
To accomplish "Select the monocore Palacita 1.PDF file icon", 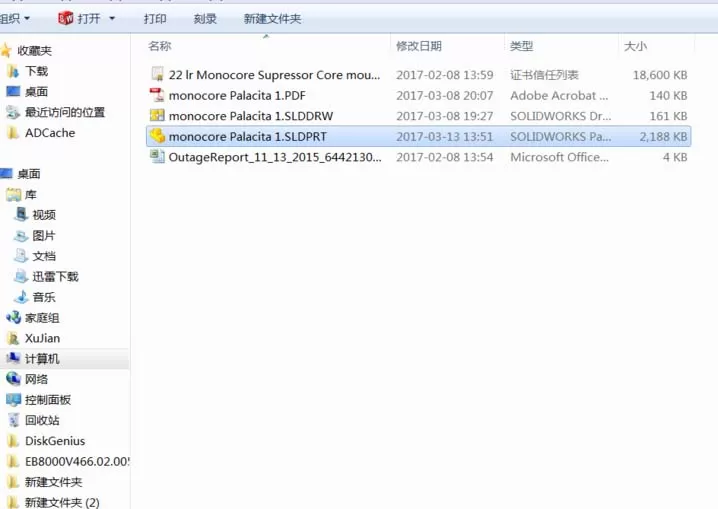I will 157,95.
